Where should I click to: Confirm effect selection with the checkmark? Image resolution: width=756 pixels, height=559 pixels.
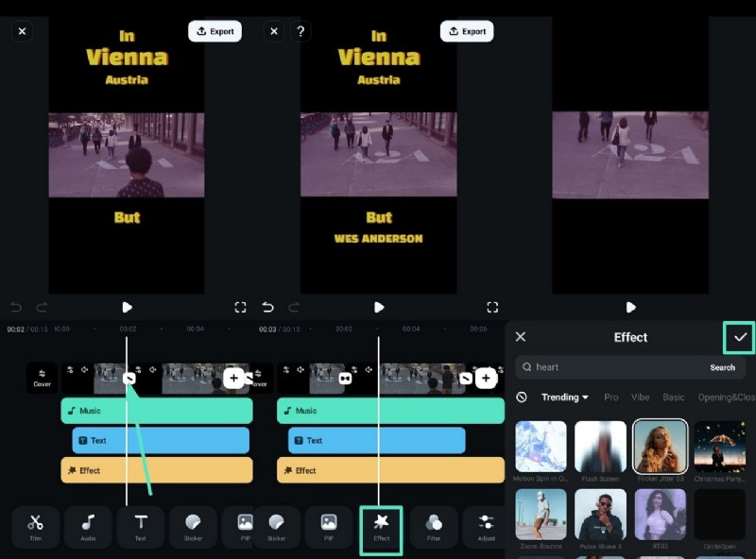(738, 339)
